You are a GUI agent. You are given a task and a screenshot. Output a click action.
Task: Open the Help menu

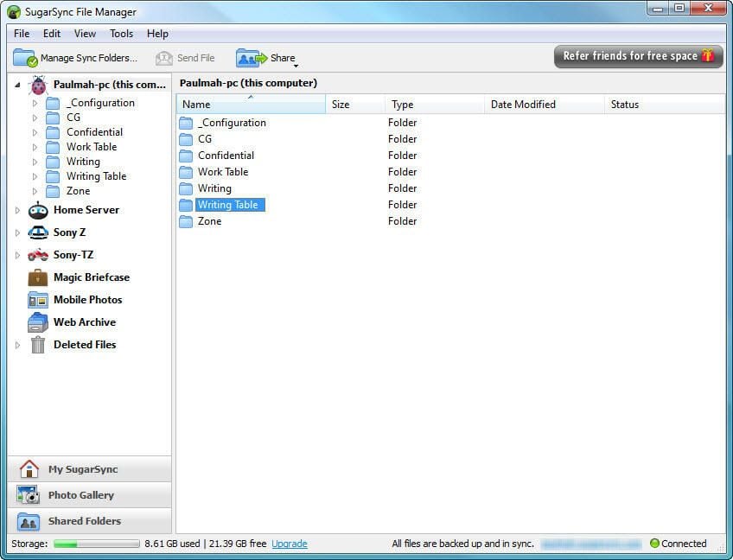pos(157,34)
